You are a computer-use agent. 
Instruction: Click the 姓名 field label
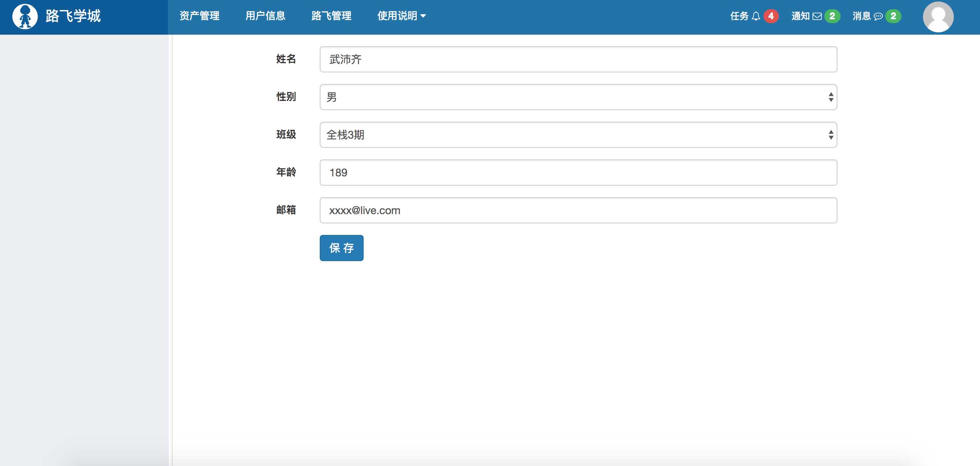coord(286,59)
